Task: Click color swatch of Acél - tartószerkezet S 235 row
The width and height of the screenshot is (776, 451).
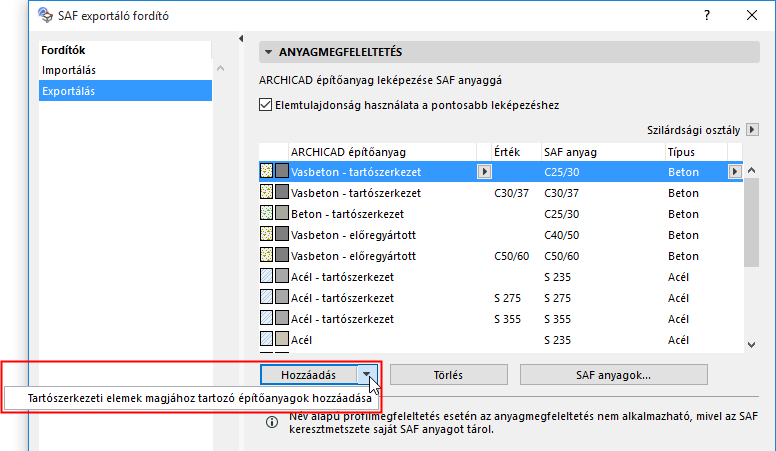Action: click(x=282, y=276)
